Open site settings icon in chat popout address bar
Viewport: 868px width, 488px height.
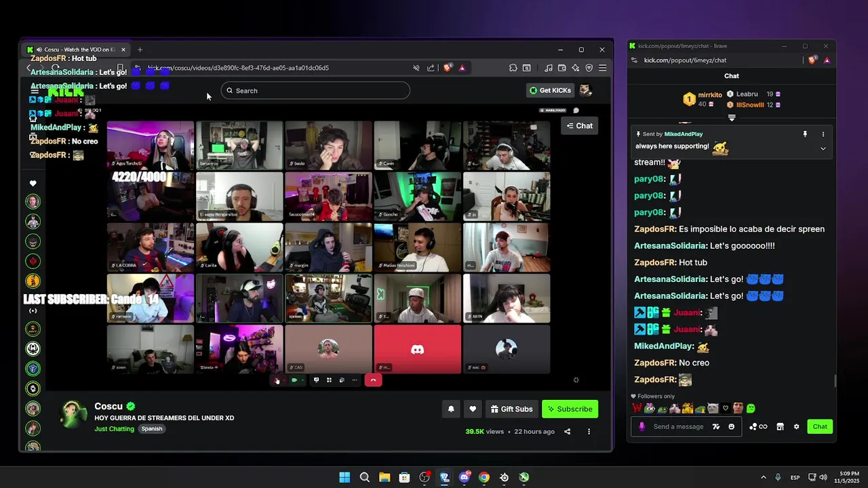pos(635,60)
